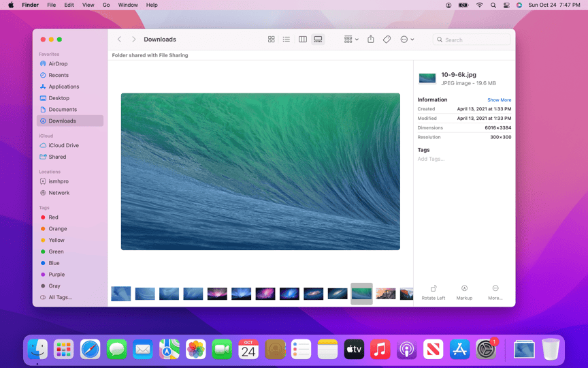Click Rotate Left button in preview pane
The width and height of the screenshot is (588, 368).
tap(433, 293)
